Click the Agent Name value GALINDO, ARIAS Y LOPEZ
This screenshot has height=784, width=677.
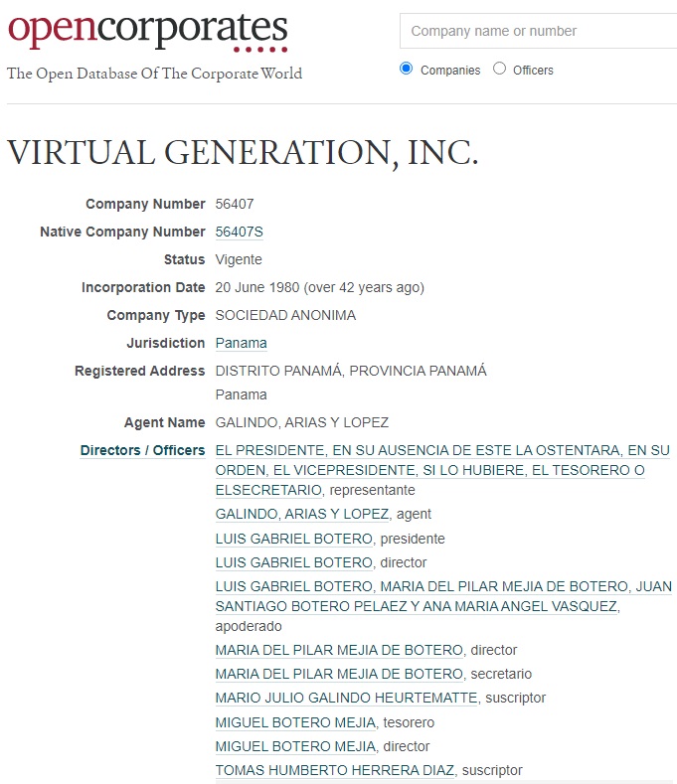coord(302,423)
